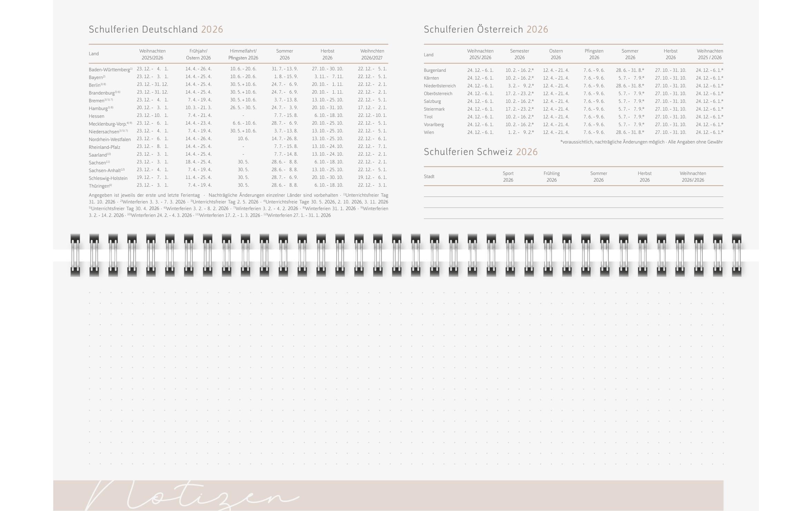Click Bayern's autumn date 3. 11. - 7. 11.

click(x=328, y=76)
